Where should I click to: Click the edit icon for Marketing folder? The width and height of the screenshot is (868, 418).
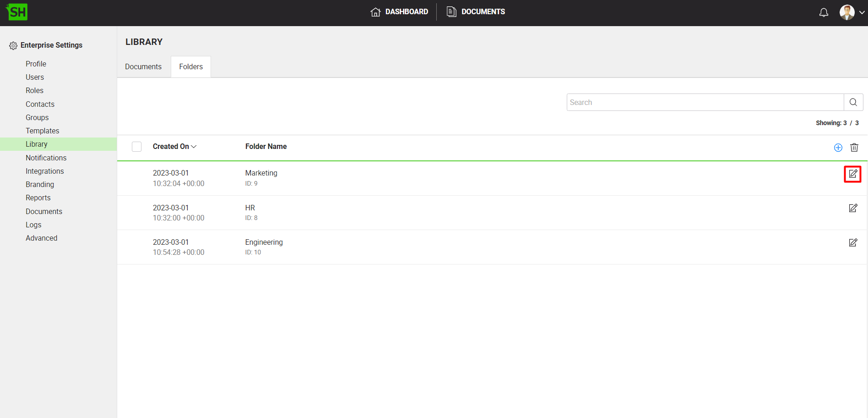(x=852, y=174)
